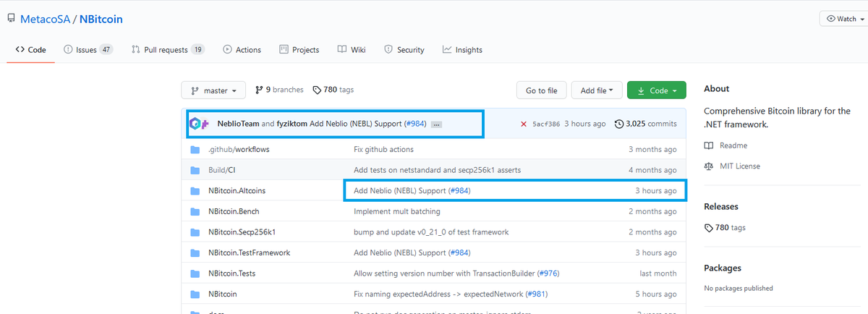Open the master branch selector
868x314 pixels.
pos(213,90)
